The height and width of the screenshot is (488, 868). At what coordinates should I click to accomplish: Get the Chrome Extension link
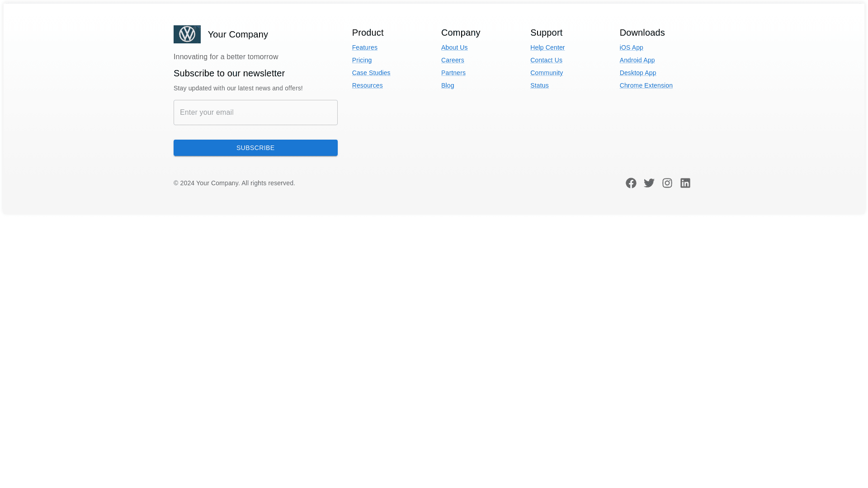646,85
